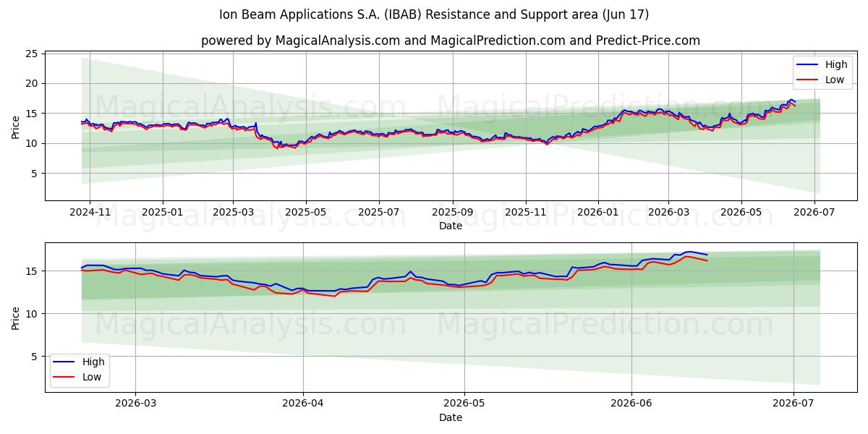The image size is (868, 434).
Task: Click the '2025-09' x-axis label in top chart
Action: 453,213
